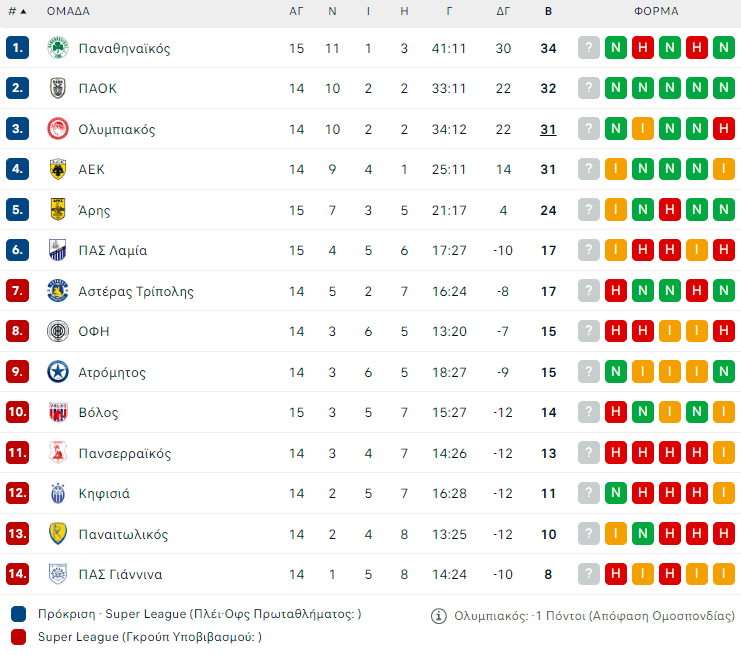Sort standings by the ΔΓ column header
This screenshot has width=741, height=655.
(503, 12)
